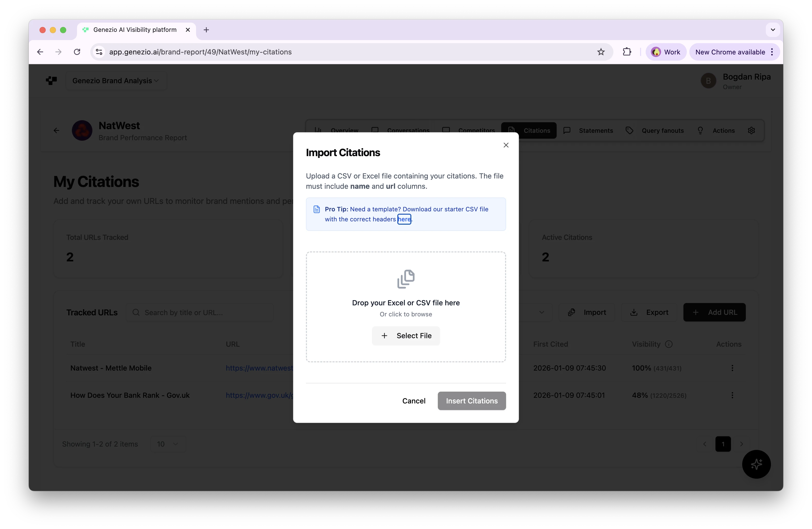Click the First Cited column header
Image resolution: width=812 pixels, height=529 pixels.
(550, 344)
